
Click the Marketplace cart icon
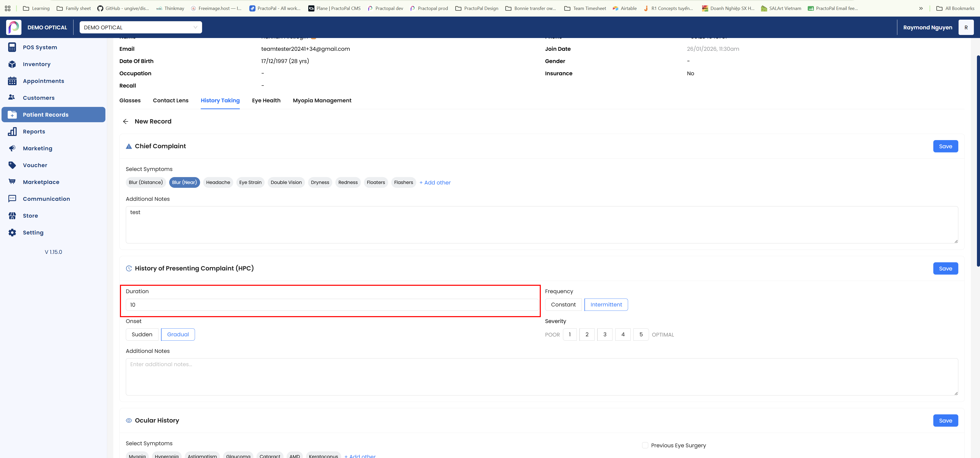pos(12,182)
